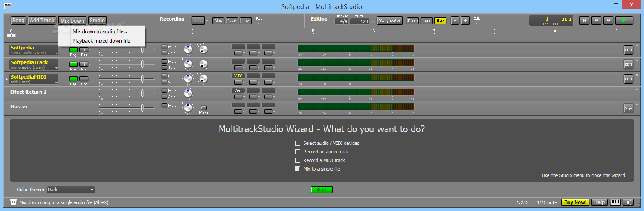Check Record an audio track option
The width and height of the screenshot is (644, 211).
(x=298, y=152)
